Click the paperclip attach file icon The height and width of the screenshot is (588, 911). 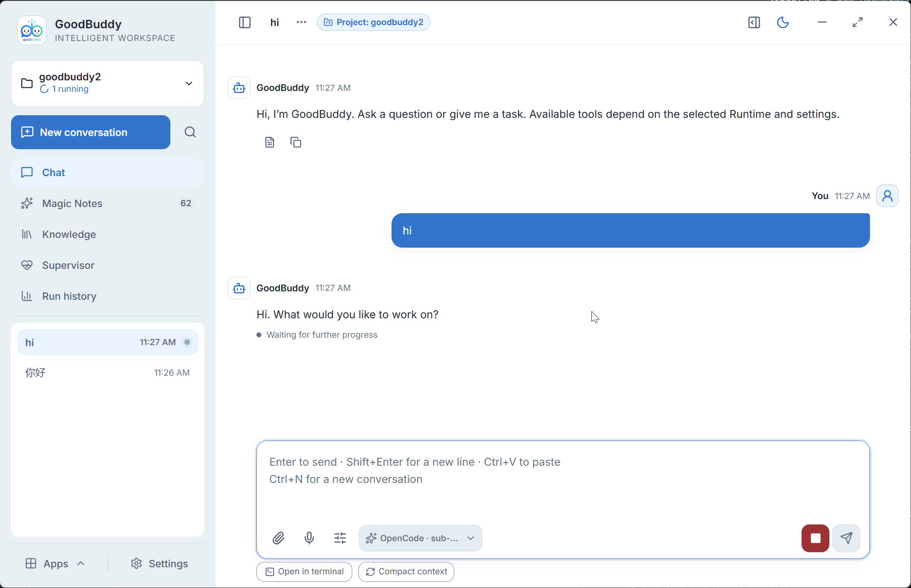pyautogui.click(x=279, y=538)
